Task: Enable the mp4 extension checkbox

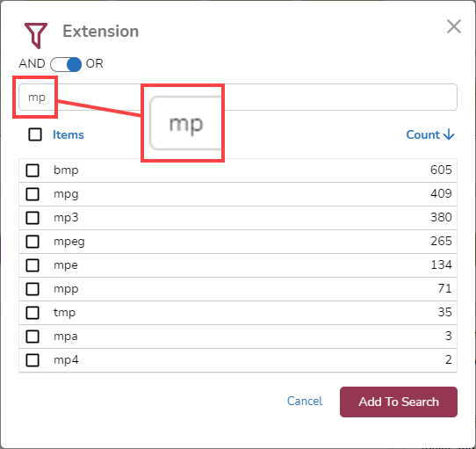Action: pyautogui.click(x=32, y=360)
